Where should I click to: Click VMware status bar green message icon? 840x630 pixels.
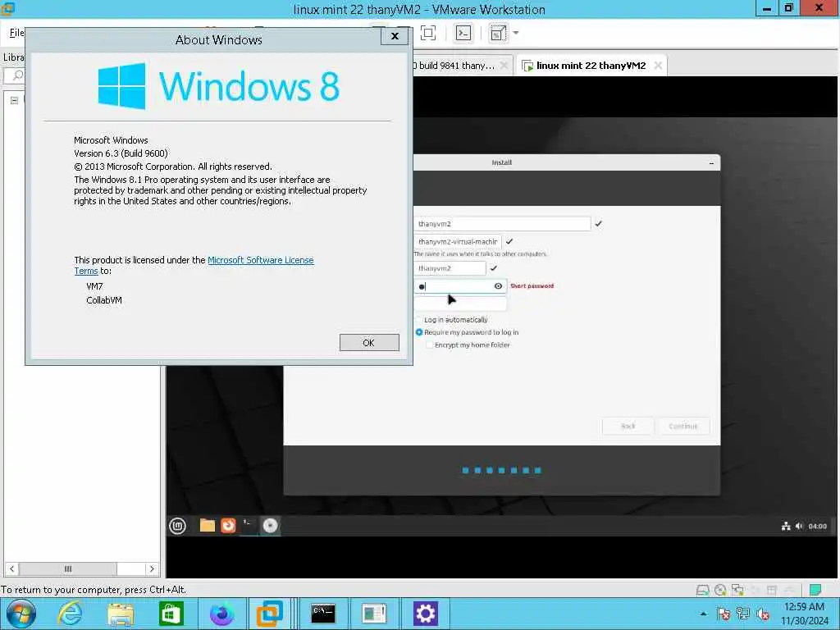pos(815,590)
